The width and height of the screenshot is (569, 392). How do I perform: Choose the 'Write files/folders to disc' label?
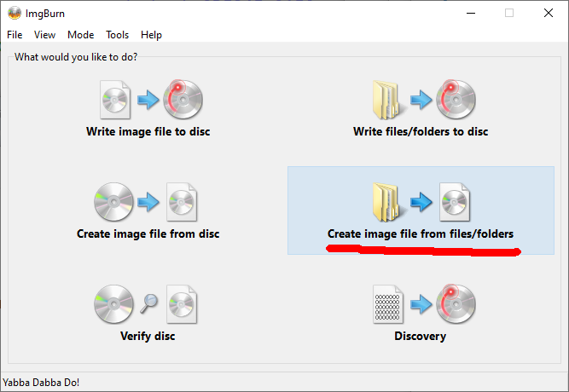pyautogui.click(x=420, y=132)
